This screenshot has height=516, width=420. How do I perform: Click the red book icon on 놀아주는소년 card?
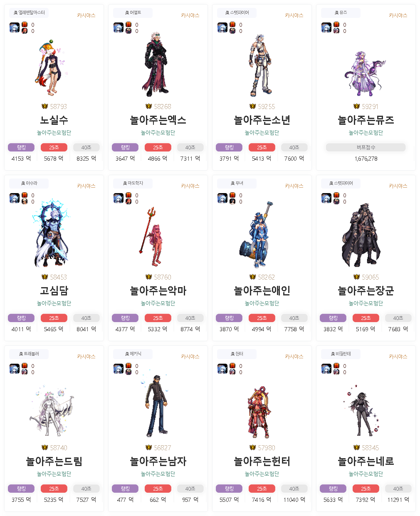[x=232, y=25]
